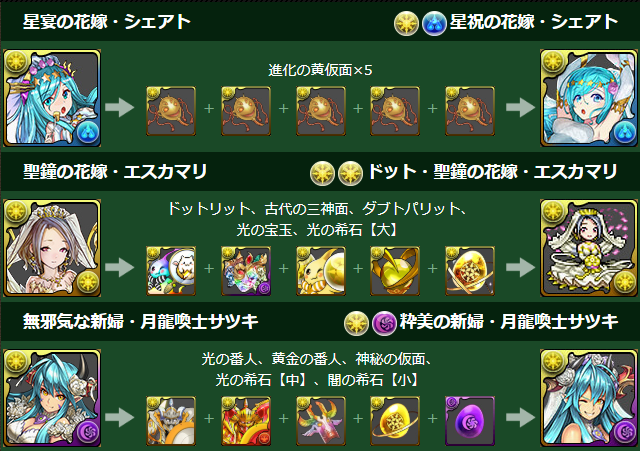
Task: Open the 星祝の花嫁・シェアト evolved portrait
Action: [589, 98]
